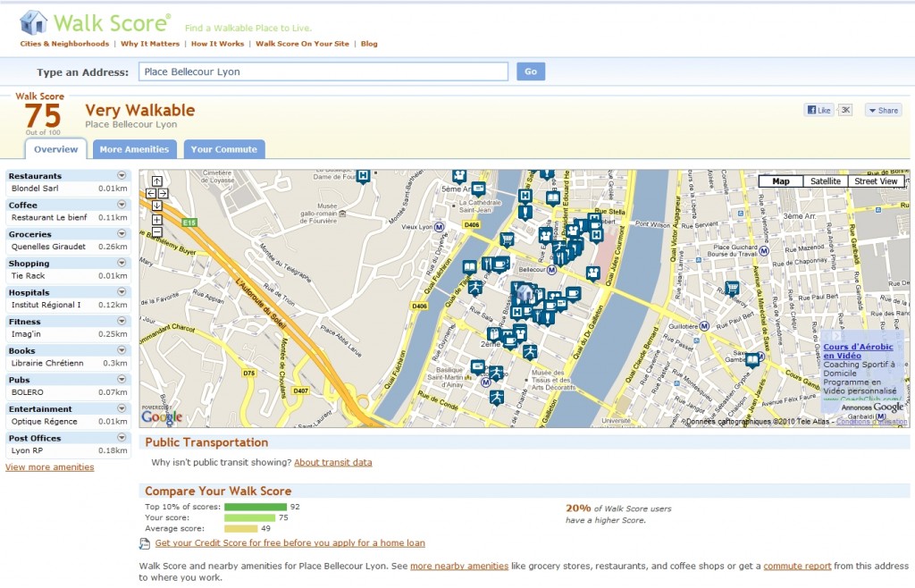
Task: Click the shopping cart marker near Rue Paul Bert
Action: click(732, 288)
